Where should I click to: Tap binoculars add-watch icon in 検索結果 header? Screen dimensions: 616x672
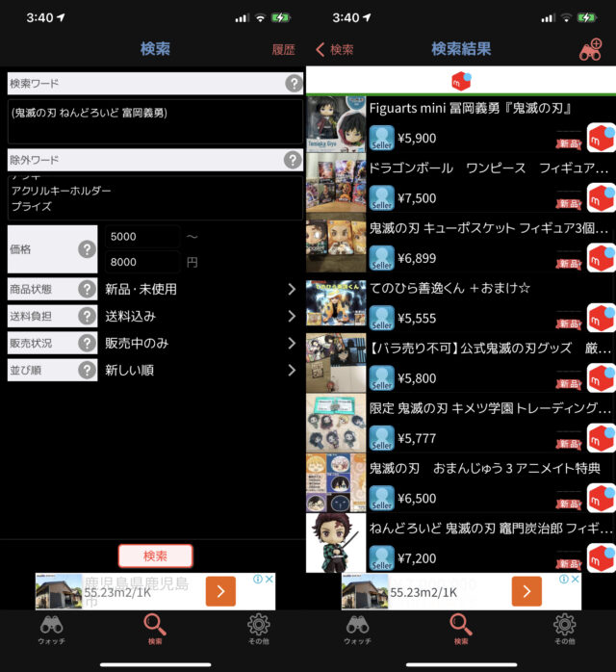click(591, 50)
